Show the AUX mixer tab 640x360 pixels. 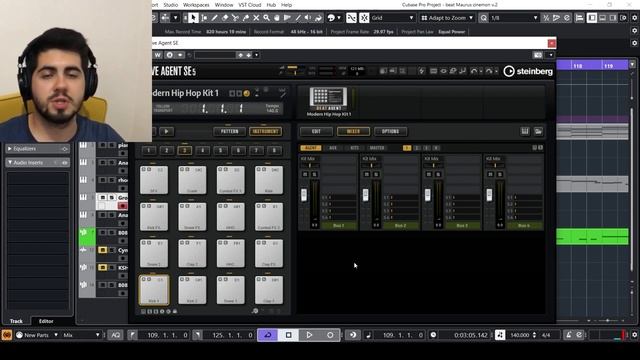coord(333,148)
